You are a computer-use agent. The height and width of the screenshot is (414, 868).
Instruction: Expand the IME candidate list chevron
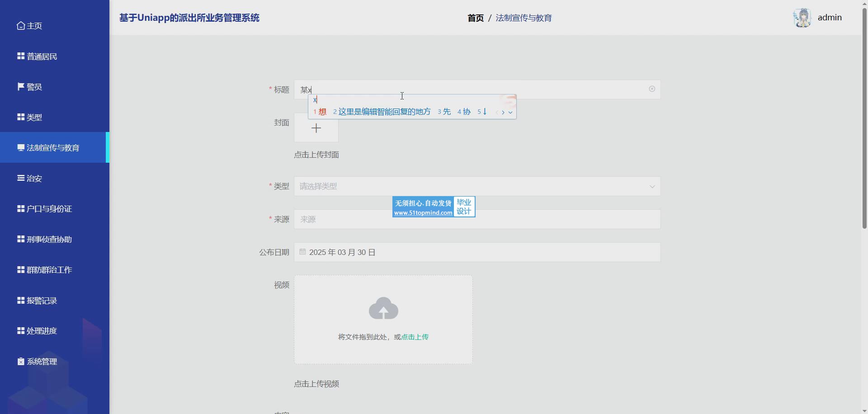click(510, 113)
